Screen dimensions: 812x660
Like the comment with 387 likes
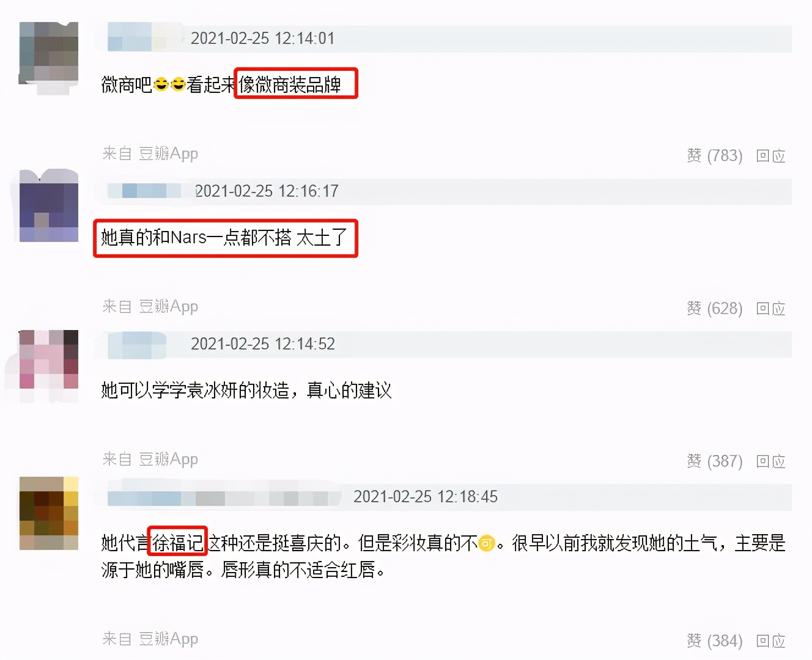coord(714,461)
